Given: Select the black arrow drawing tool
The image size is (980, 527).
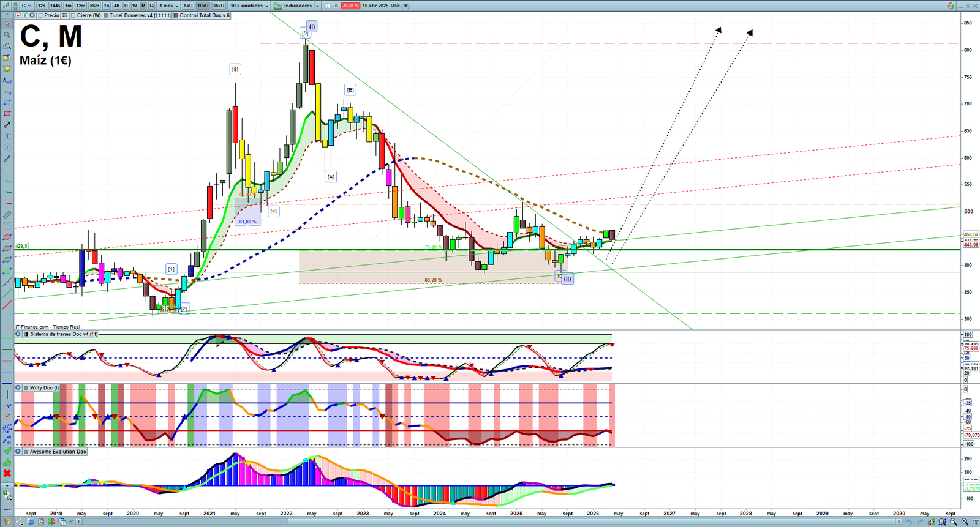Looking at the screenshot, I should click(x=7, y=125).
